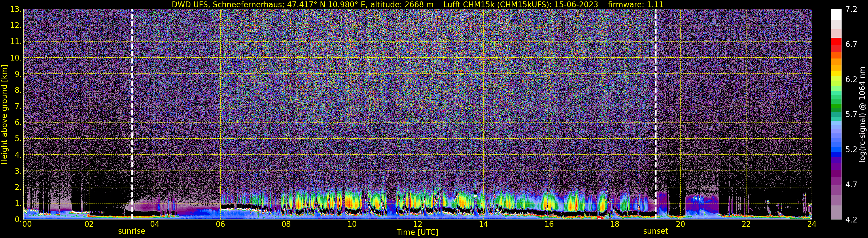Click the white dashed sunset marker line
The image size is (868, 238).
click(x=656, y=114)
